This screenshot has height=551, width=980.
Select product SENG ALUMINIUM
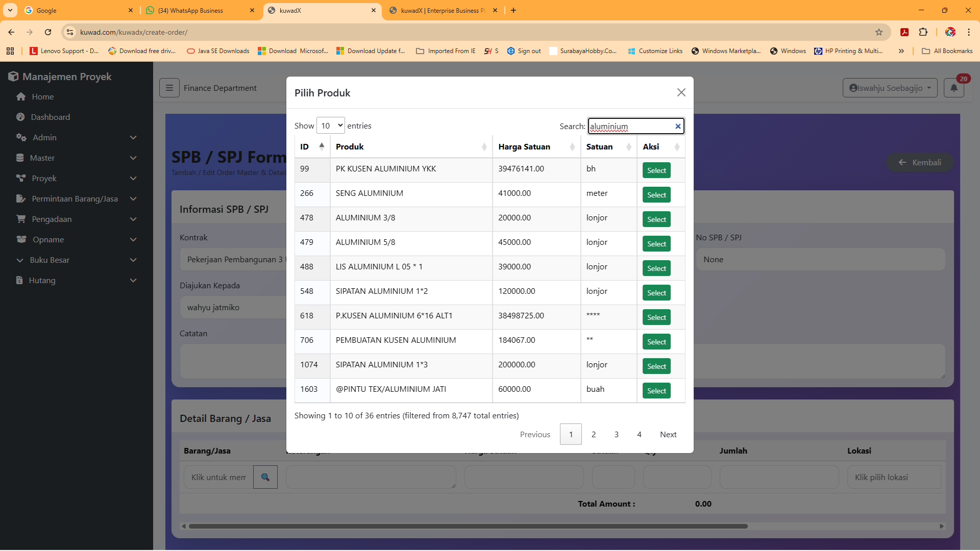(x=656, y=195)
